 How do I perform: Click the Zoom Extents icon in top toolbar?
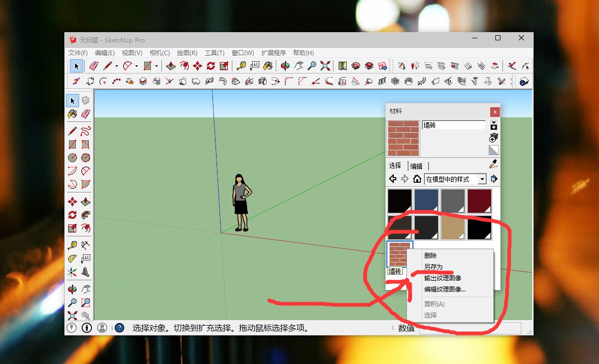[x=325, y=66]
